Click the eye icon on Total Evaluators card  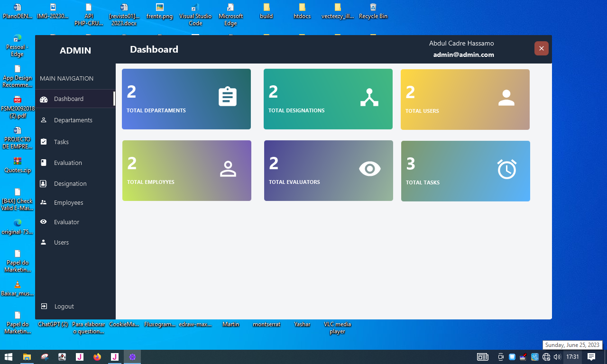tap(369, 168)
